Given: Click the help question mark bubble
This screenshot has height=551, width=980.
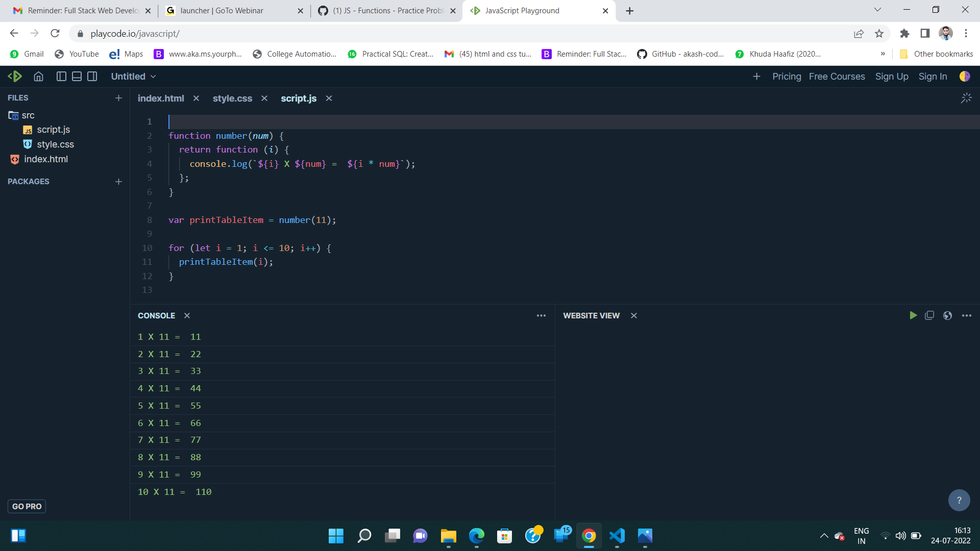Looking at the screenshot, I should 959,500.
